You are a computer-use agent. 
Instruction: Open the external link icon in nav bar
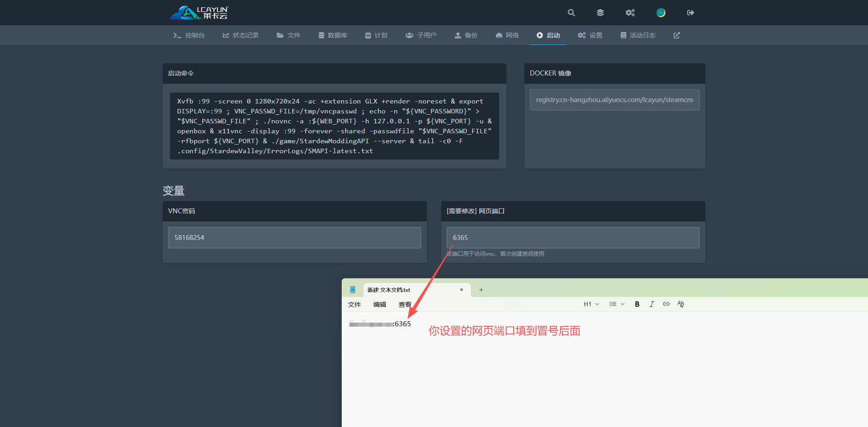click(x=677, y=35)
